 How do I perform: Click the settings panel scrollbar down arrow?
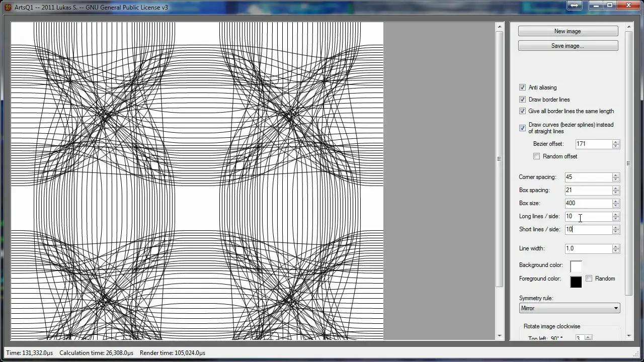pyautogui.click(x=629, y=335)
